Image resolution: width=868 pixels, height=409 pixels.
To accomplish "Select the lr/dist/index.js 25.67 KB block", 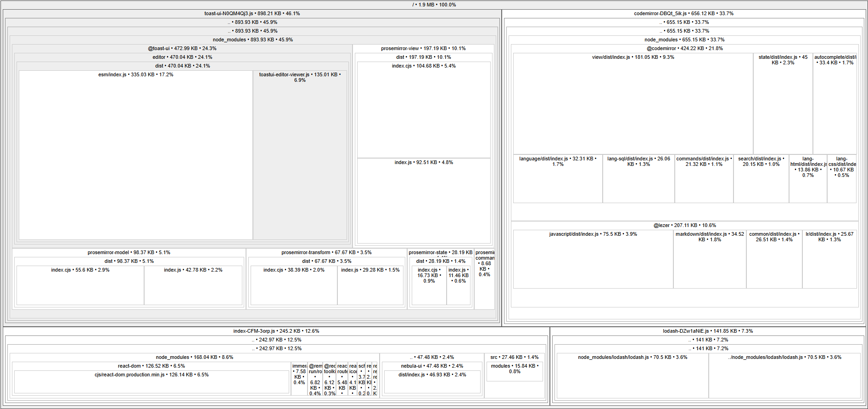I will (x=829, y=259).
